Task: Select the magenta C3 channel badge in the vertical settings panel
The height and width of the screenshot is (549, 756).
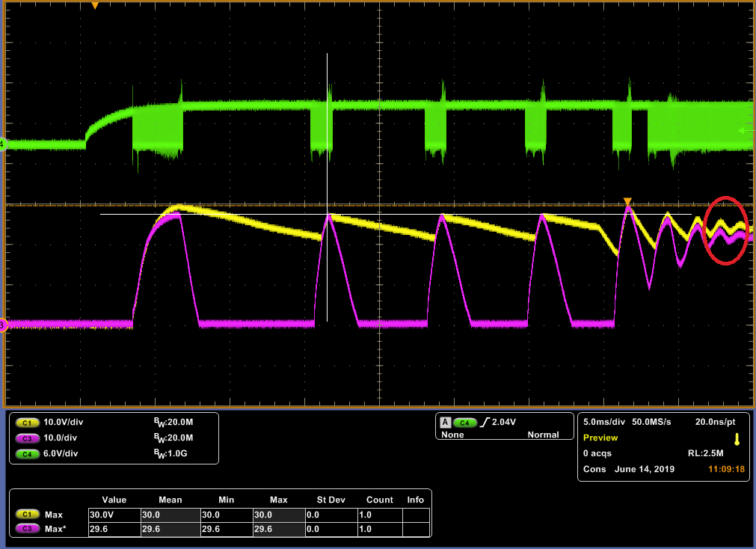Action: click(28, 438)
